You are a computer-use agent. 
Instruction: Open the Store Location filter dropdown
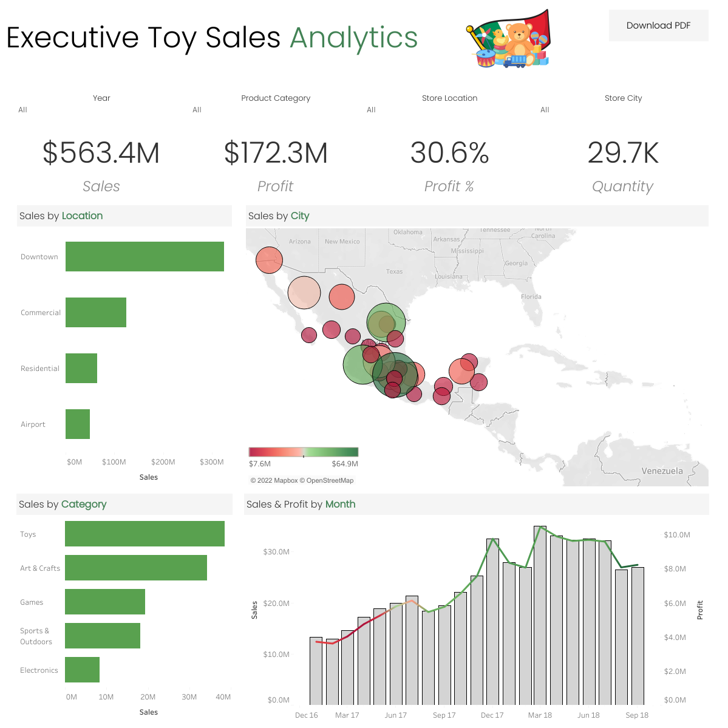pos(371,110)
